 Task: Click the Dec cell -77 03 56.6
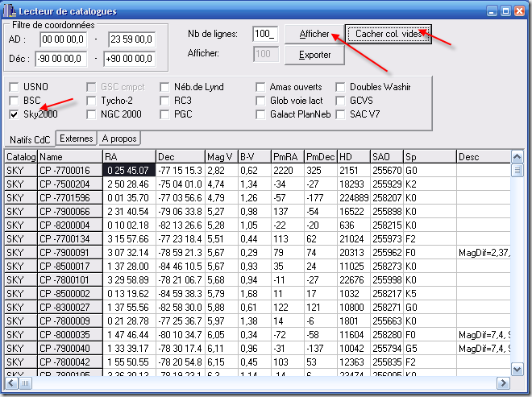point(181,197)
